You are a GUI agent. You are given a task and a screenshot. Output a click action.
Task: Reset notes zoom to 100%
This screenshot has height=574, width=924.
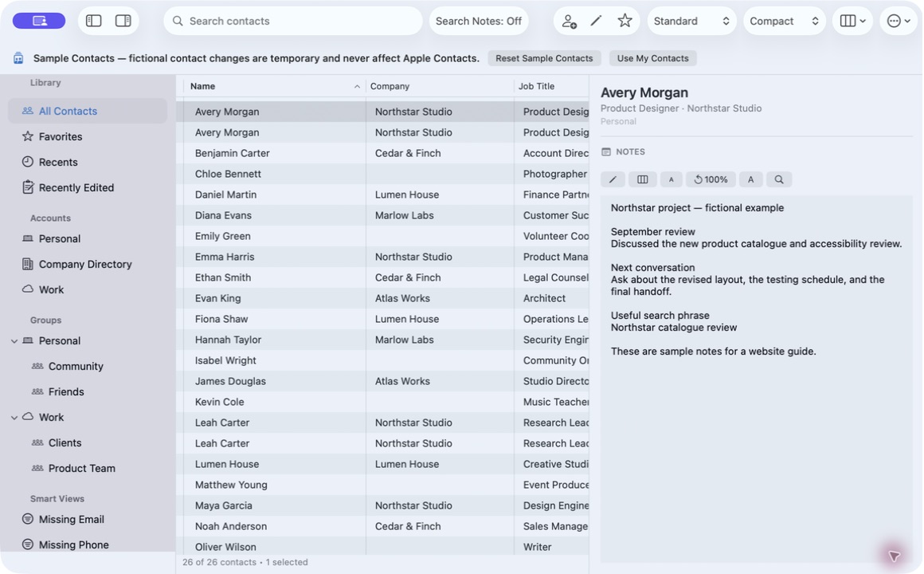(711, 179)
